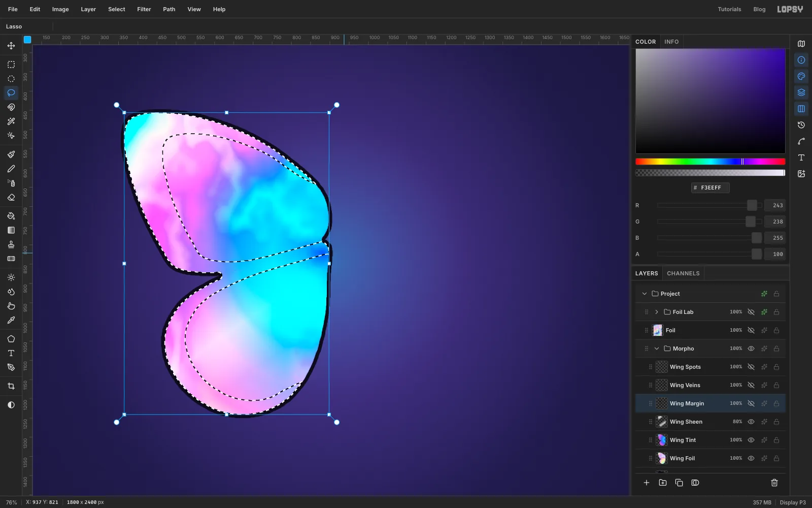Show the Wing Margin layer
Viewport: 812px width, 508px height.
tap(751, 403)
